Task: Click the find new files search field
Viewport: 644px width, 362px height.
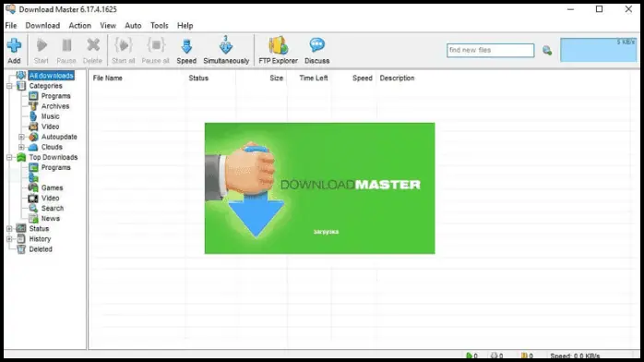Action: (x=491, y=50)
